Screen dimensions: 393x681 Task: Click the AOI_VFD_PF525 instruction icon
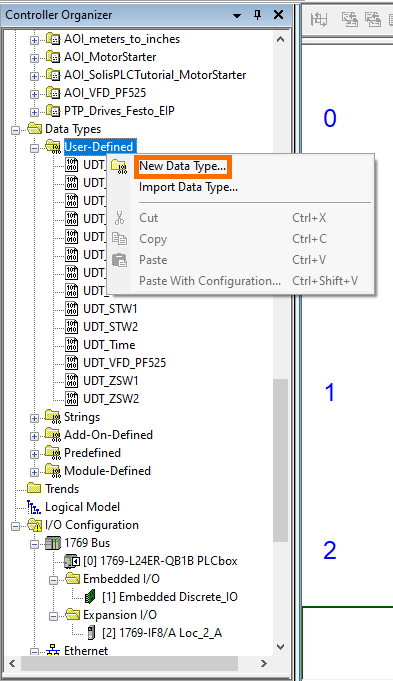53,93
